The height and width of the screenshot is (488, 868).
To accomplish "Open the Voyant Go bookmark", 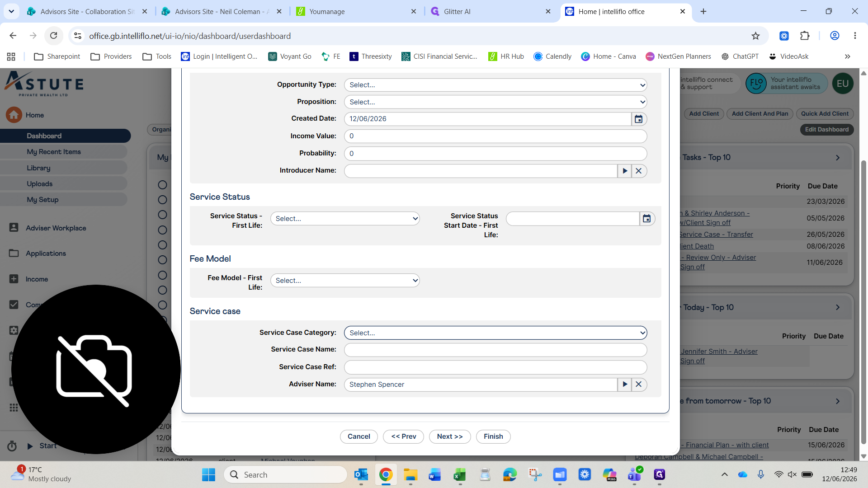I will point(290,56).
